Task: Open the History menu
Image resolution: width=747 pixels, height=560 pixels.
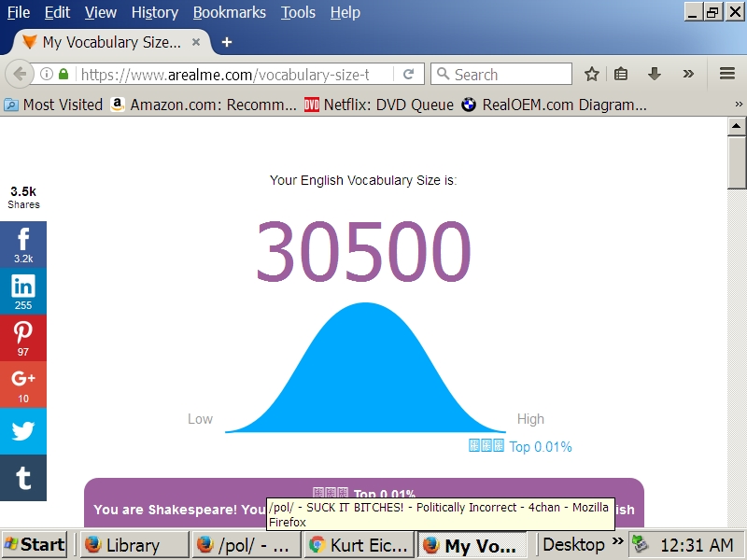Action: 155,12
